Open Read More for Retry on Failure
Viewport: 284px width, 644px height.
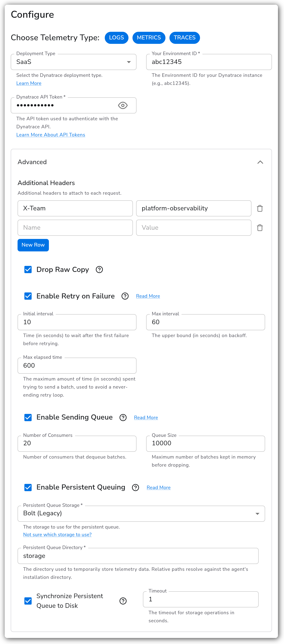(x=148, y=296)
